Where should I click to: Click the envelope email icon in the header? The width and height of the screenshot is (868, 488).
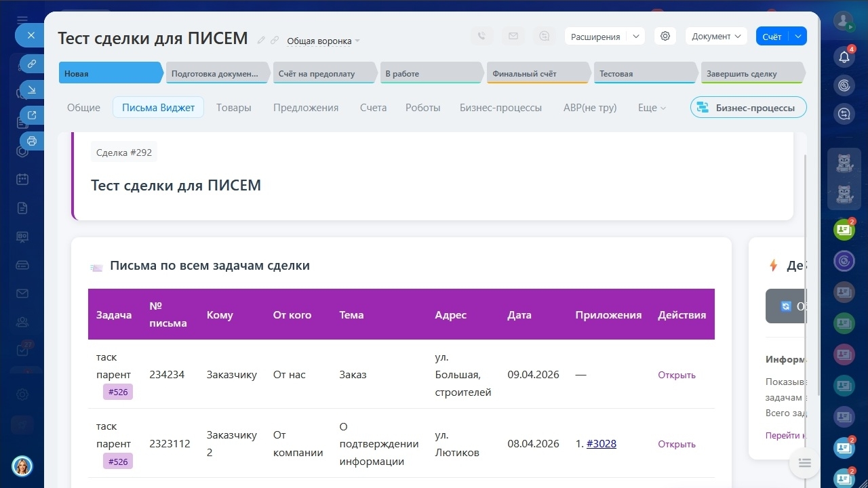point(513,36)
